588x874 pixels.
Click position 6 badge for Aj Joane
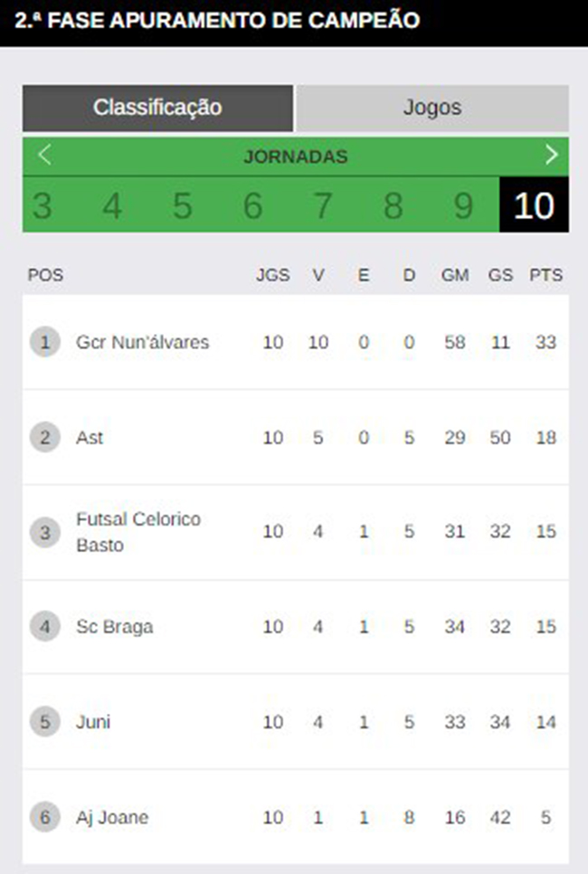tap(44, 817)
